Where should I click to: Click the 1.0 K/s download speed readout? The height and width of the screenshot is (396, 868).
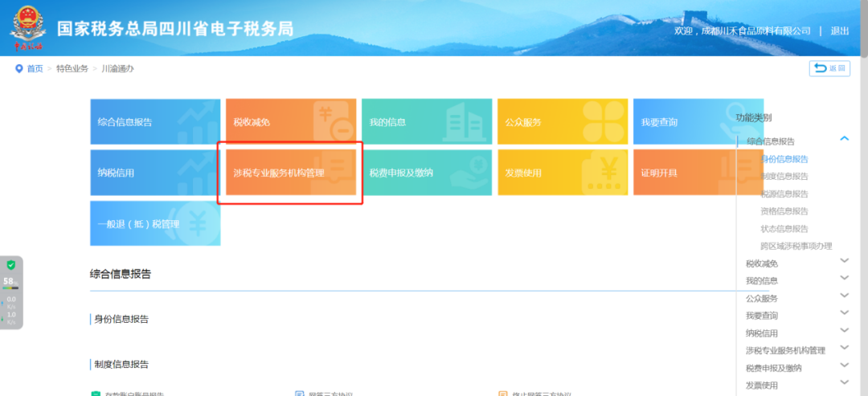coord(11,317)
